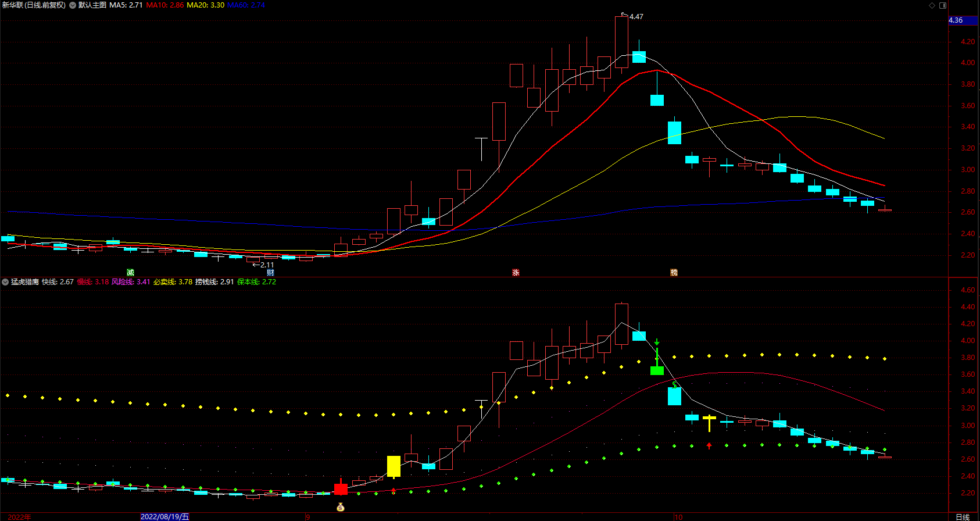980x521 pixels.
Task: Click the 4.60 tick on sub chart axis
Action: (x=968, y=290)
